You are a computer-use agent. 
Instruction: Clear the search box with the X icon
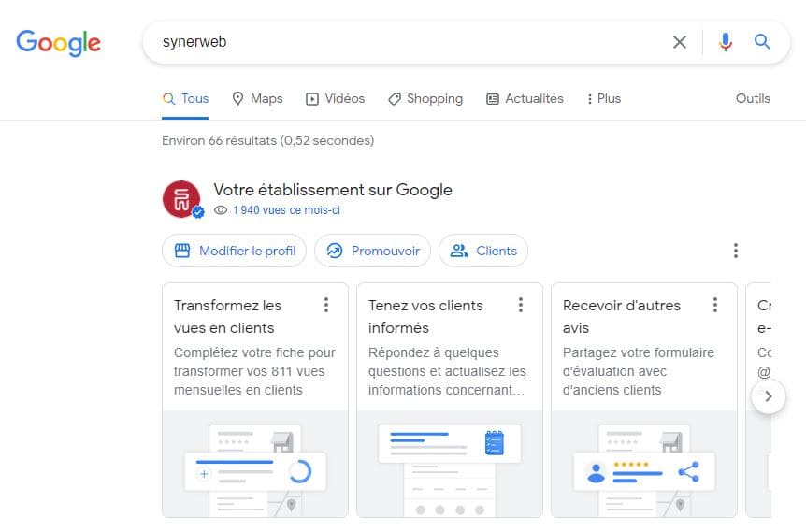click(x=680, y=42)
